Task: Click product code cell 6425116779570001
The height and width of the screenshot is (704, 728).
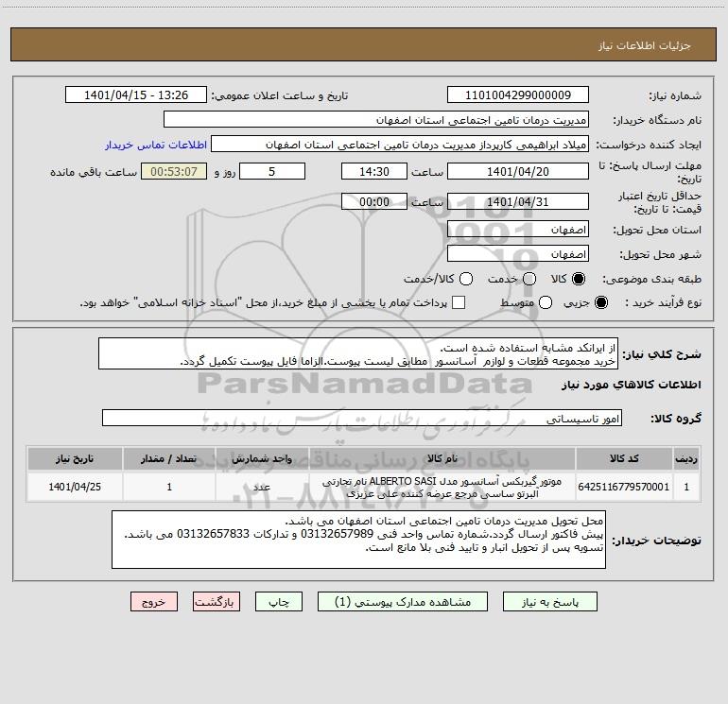Action: click(x=624, y=487)
